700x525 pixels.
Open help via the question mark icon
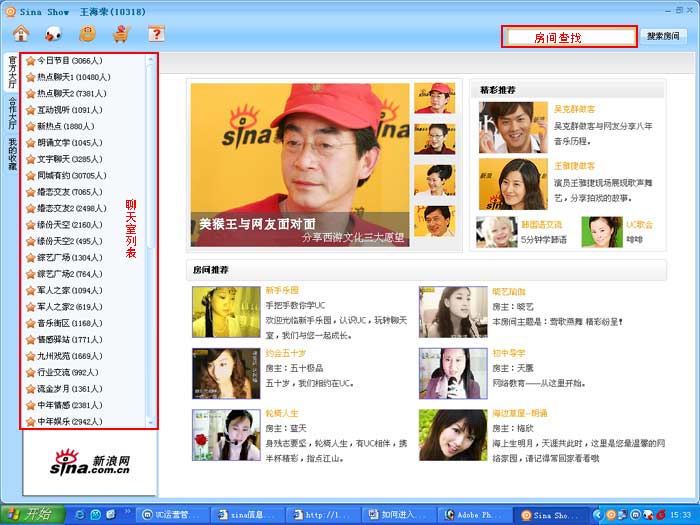pos(156,33)
